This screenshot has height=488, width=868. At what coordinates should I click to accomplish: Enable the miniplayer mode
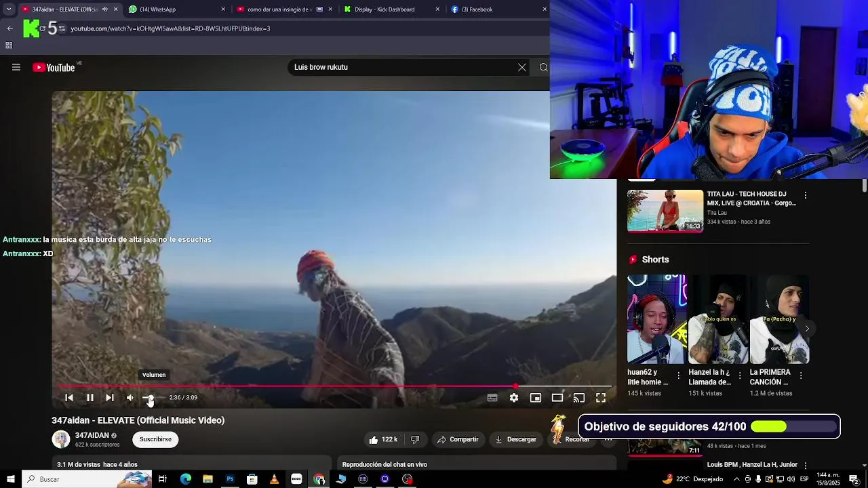pos(536,398)
